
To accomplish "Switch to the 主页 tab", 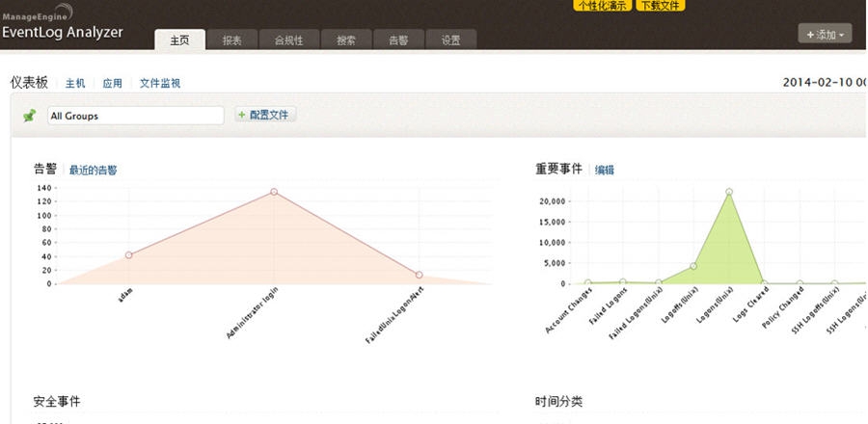I will point(180,40).
